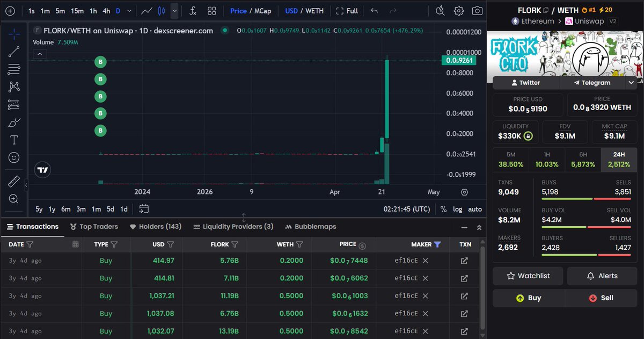Select the trend line drawing tool

point(14,52)
